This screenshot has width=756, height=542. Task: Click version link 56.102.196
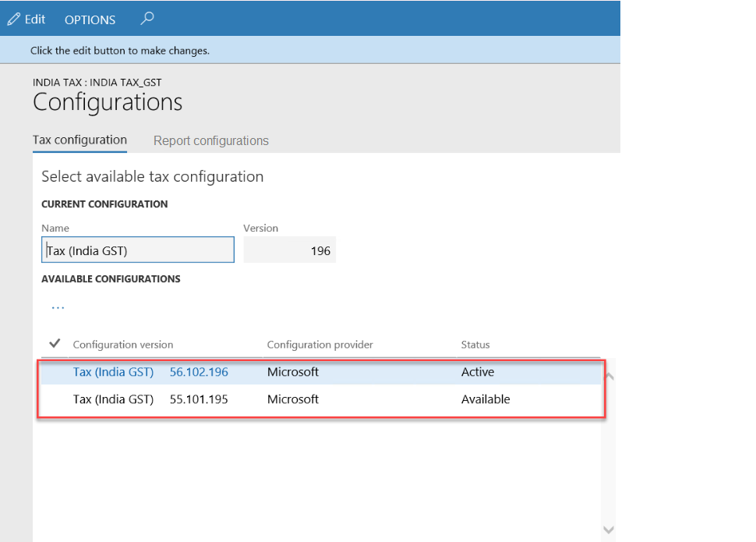tap(199, 372)
